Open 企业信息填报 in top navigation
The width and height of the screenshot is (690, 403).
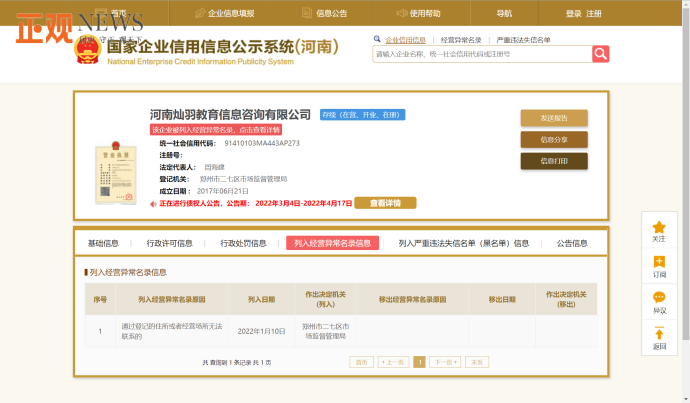point(225,13)
